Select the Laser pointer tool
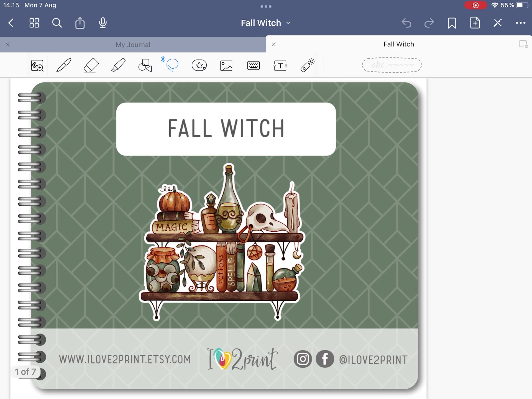The width and height of the screenshot is (532, 399). point(307,65)
